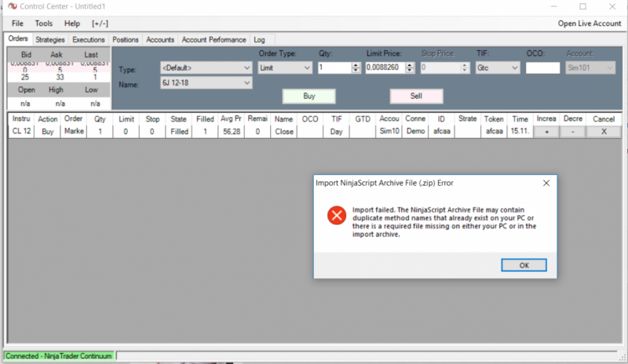Click the Limit Price input field

[385, 67]
